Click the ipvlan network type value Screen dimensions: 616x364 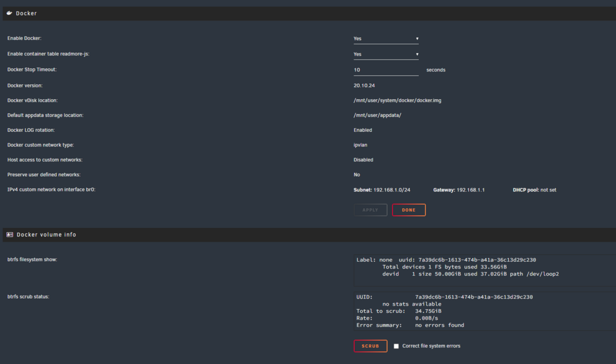(360, 145)
